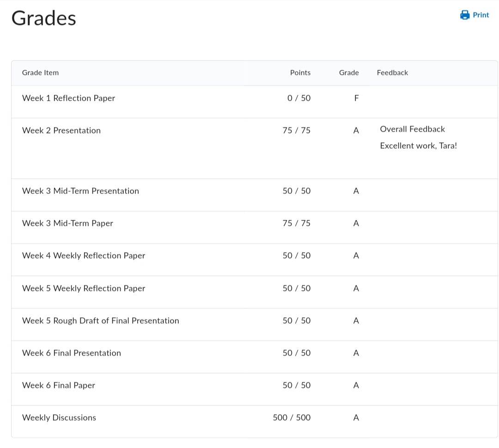Click the Feedback column header
Screen dimensions: 499x448
tap(392, 73)
